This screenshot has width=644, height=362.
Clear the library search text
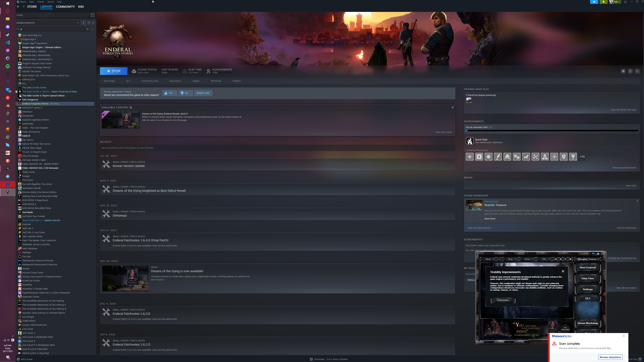pyautogui.click(x=88, y=29)
